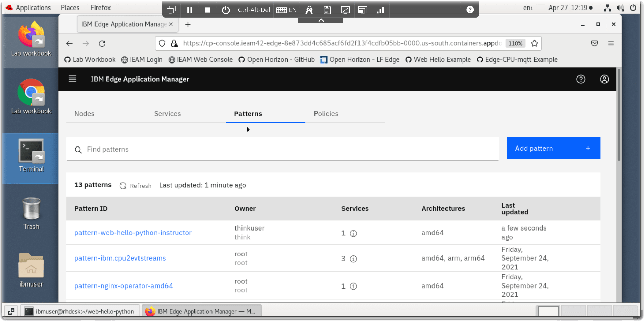The width and height of the screenshot is (644, 321).
Task: Click the keyboard EN layout button
Action: point(286,10)
